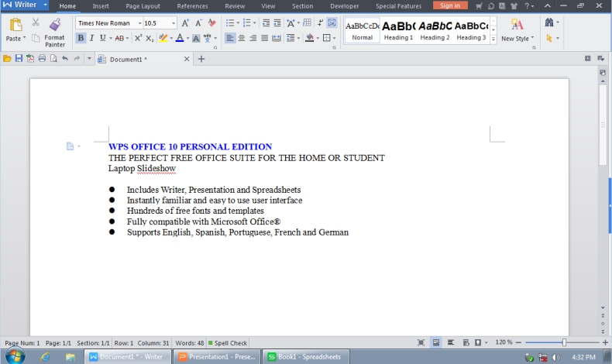Image resolution: width=612 pixels, height=364 pixels.
Task: Open the New Style dropdown
Action: pos(517,39)
